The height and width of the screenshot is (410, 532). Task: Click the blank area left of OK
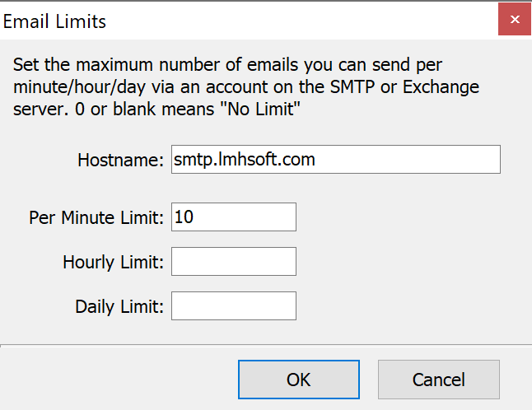pos(119,380)
